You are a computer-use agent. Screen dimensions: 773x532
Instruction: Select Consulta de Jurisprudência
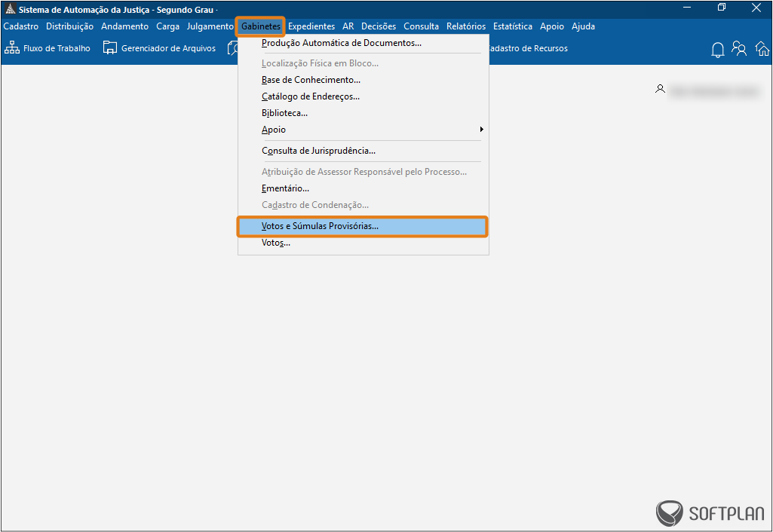(363, 151)
